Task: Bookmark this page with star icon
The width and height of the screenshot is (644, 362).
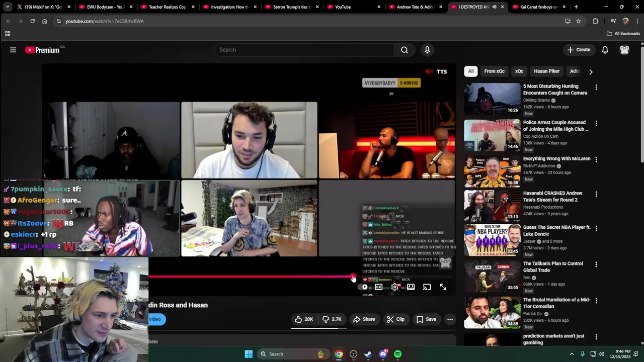Action: (579, 21)
